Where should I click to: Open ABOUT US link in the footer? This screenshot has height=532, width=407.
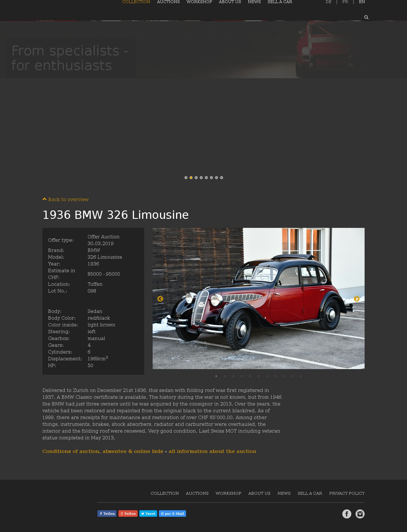pos(259,493)
